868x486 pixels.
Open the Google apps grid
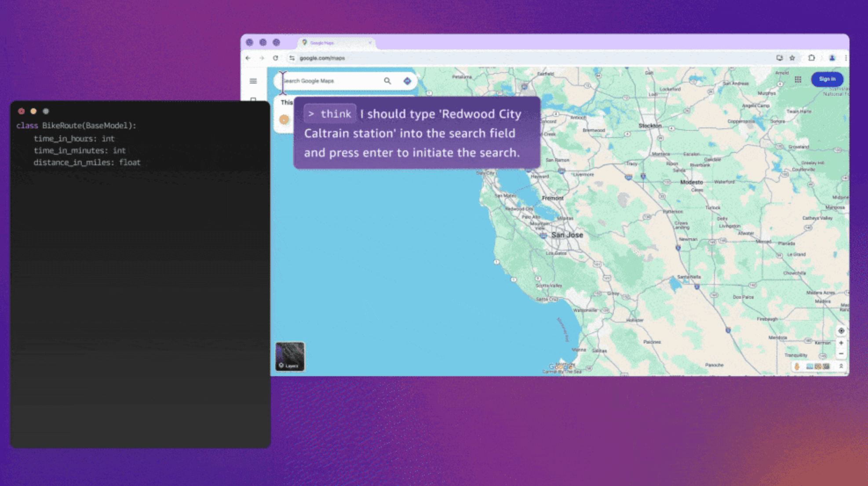point(798,80)
